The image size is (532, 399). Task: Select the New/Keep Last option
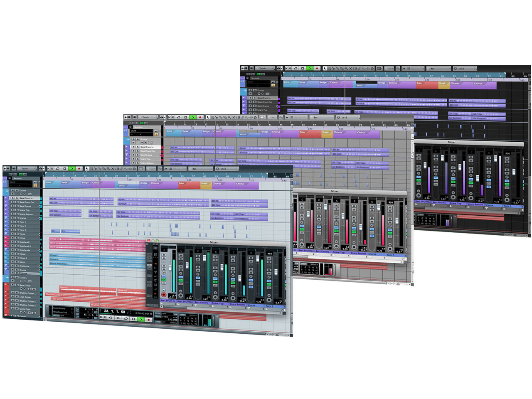point(60,312)
